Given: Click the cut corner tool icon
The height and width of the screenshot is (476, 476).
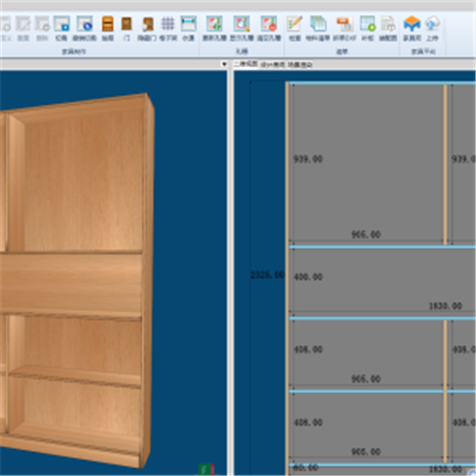Looking at the screenshot, I should coord(61,25).
